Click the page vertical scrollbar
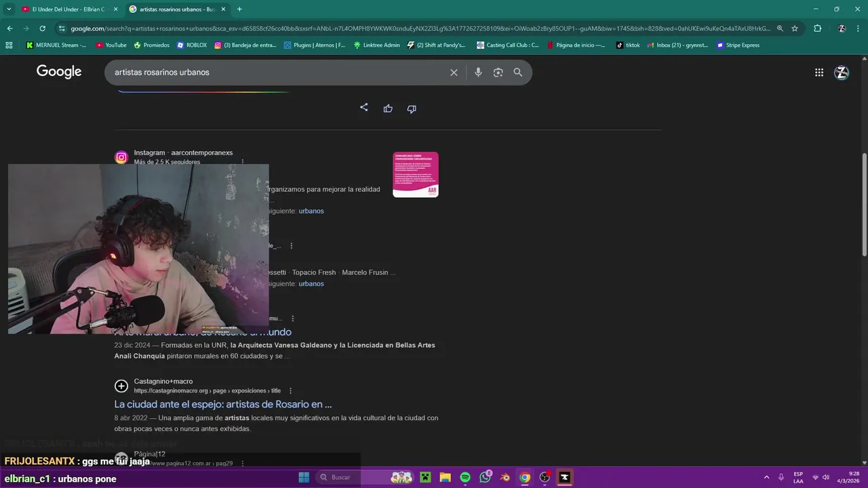The image size is (868, 488). (x=864, y=205)
